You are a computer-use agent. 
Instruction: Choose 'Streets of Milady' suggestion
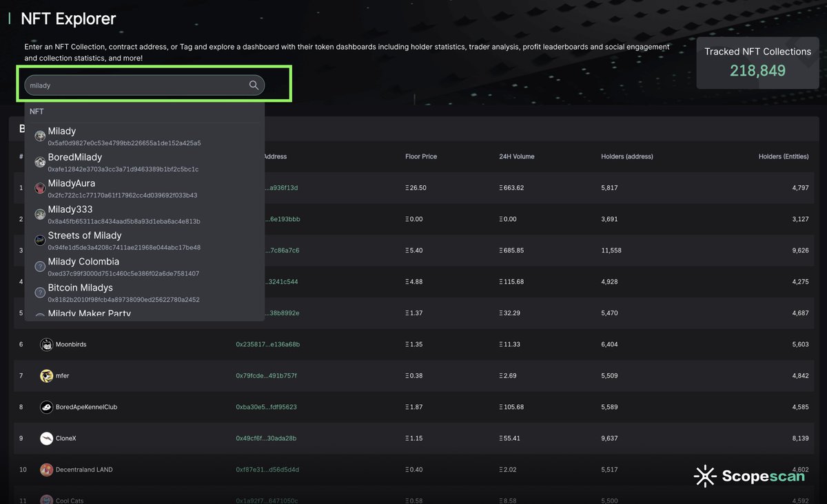(145, 241)
